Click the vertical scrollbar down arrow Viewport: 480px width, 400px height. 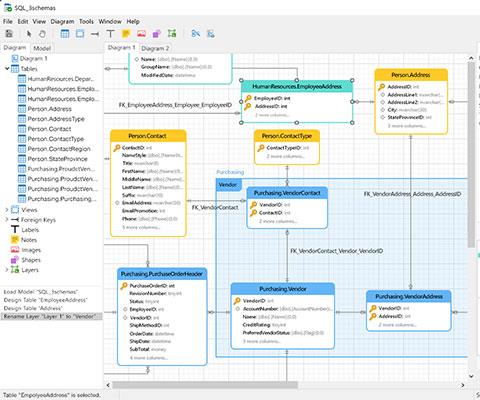coord(471,376)
